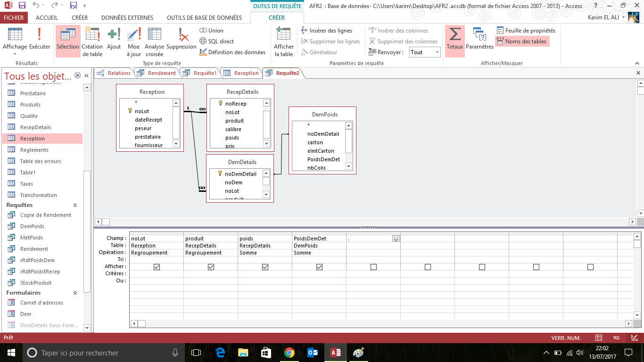This screenshot has width=644, height=362.
Task: Switch to the Requête1 document tab
Action: point(200,73)
